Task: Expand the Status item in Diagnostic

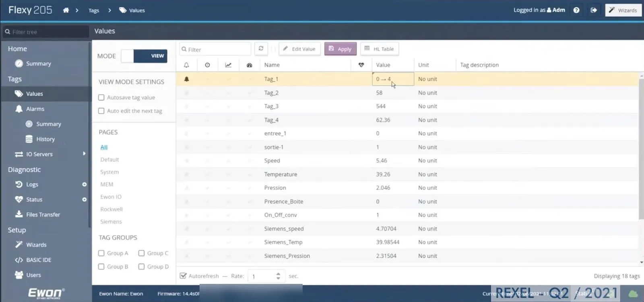Action: click(85, 199)
